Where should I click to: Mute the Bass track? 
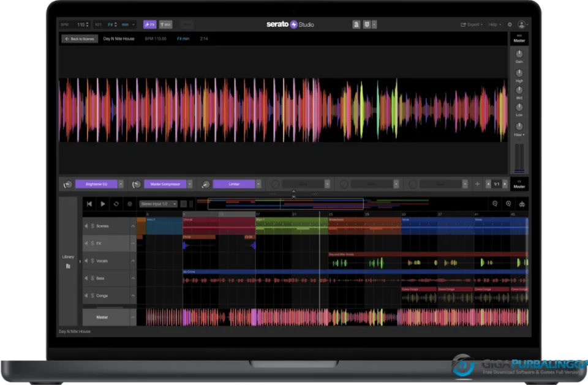[x=86, y=278]
